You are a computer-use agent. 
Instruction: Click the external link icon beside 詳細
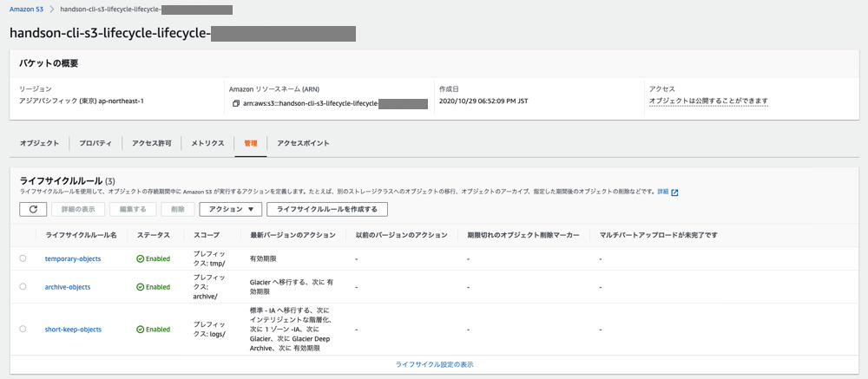[674, 193]
